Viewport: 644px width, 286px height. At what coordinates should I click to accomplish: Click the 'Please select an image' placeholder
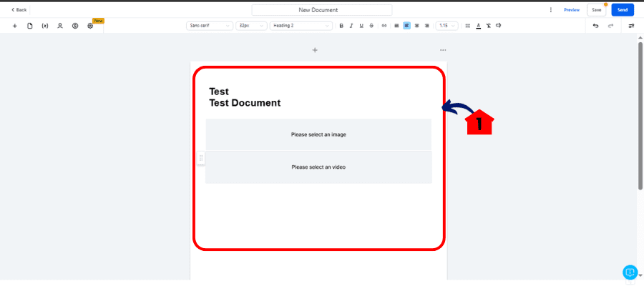pos(318,134)
